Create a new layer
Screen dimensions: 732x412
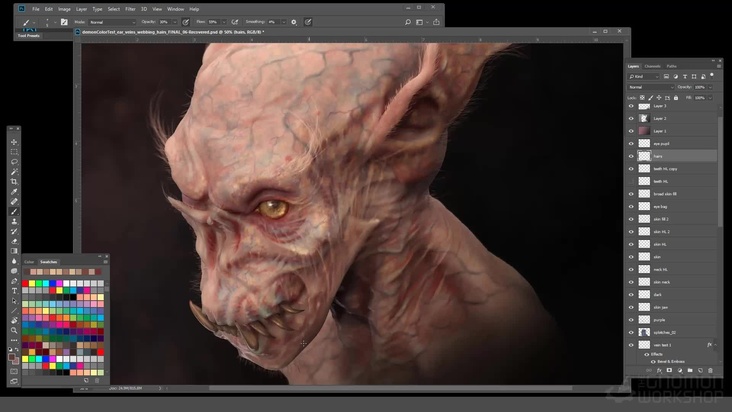coord(700,370)
